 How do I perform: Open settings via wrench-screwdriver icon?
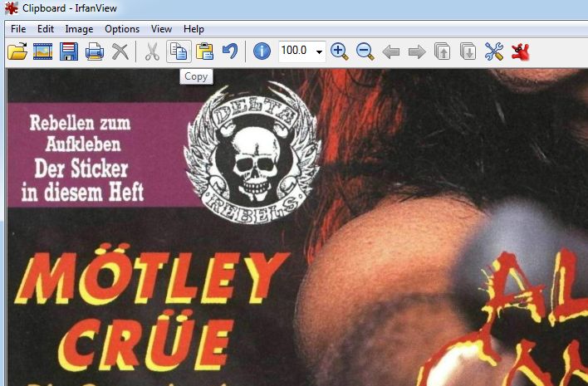pos(494,51)
